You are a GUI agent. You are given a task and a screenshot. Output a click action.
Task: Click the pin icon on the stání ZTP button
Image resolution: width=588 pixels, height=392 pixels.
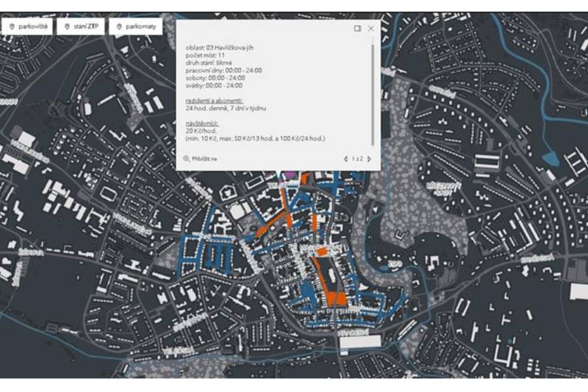tap(67, 26)
